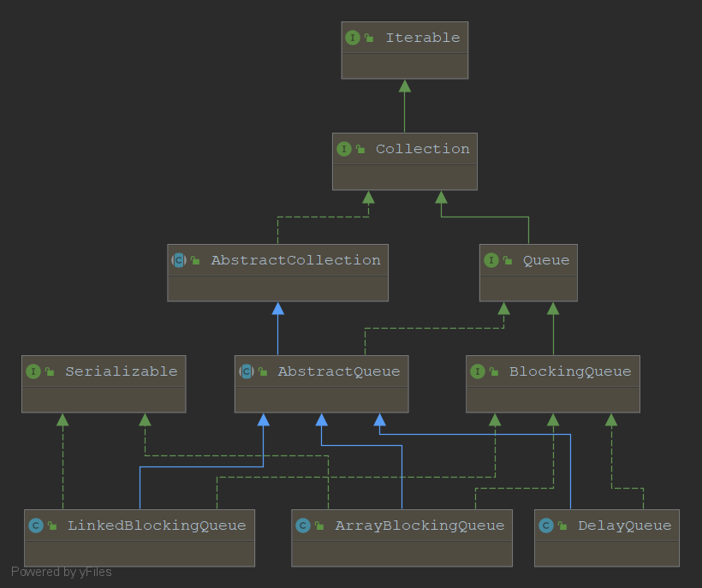Click the public lock icon on Serializable
This screenshot has height=588, width=702.
coord(50,371)
